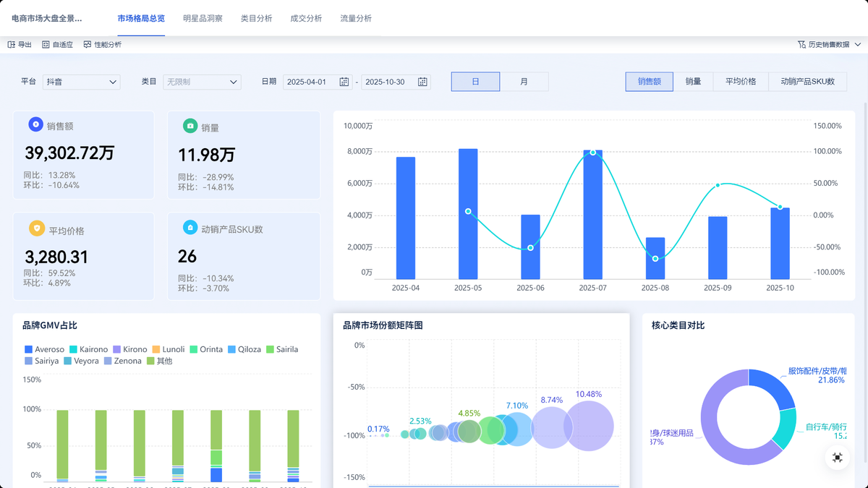Click the 2025-10 sales bar
868x488 pixels.
(780, 243)
